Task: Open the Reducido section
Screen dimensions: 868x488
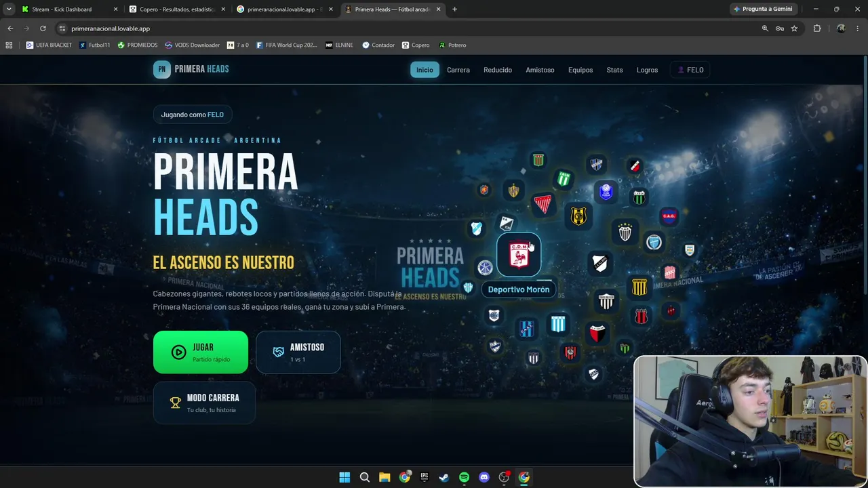Action: [x=498, y=70]
